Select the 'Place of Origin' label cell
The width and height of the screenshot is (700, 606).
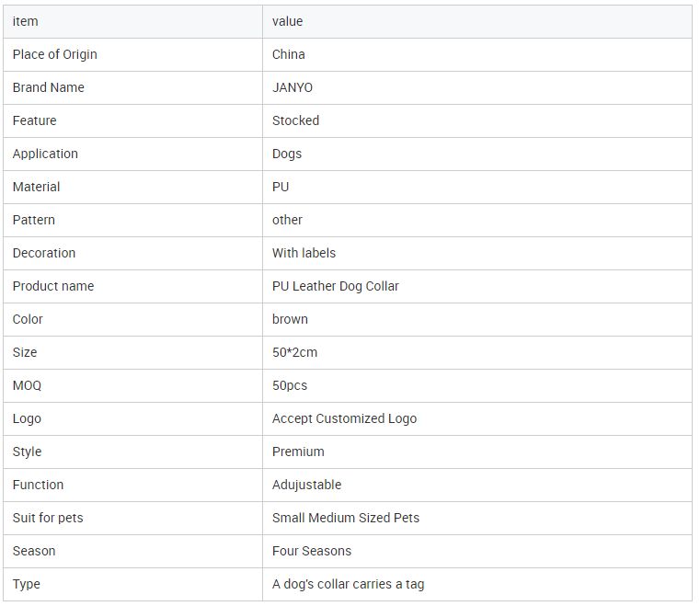click(54, 54)
